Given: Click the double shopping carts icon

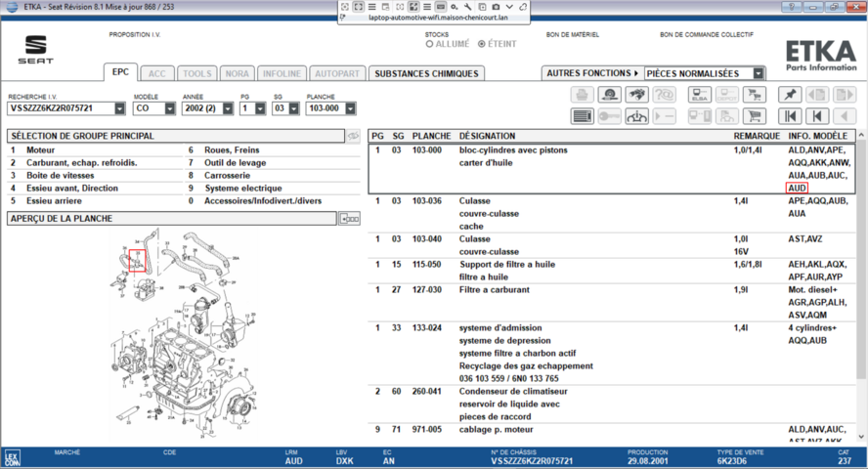Looking at the screenshot, I should [754, 95].
